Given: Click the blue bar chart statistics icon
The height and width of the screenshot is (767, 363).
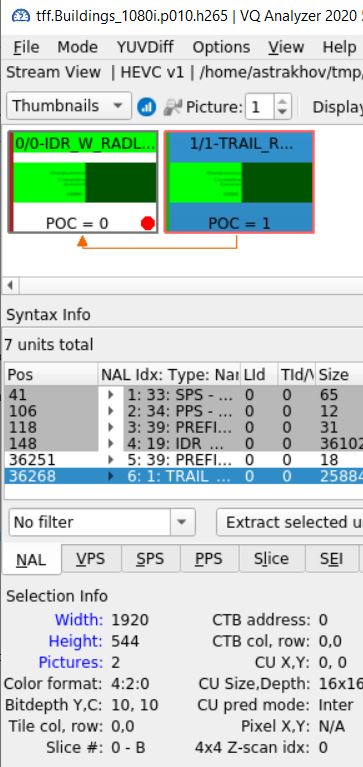Looking at the screenshot, I should coord(146,106).
